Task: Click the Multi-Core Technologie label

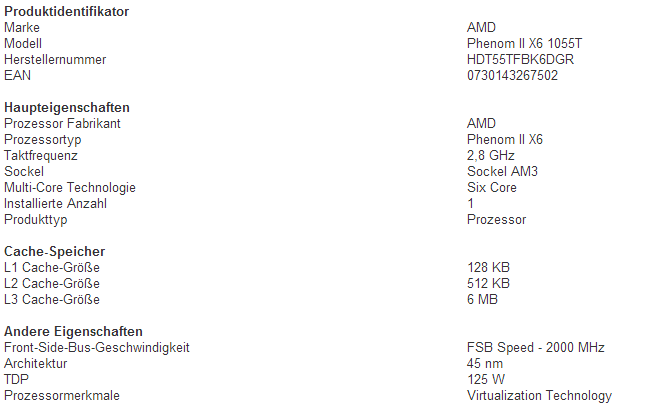Action: tap(70, 187)
